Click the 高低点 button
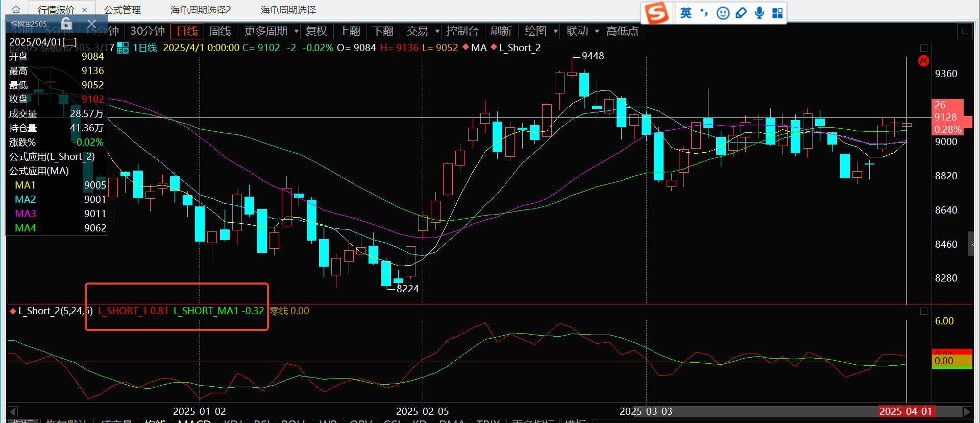Screen dimensions: 980x423 click(x=622, y=31)
